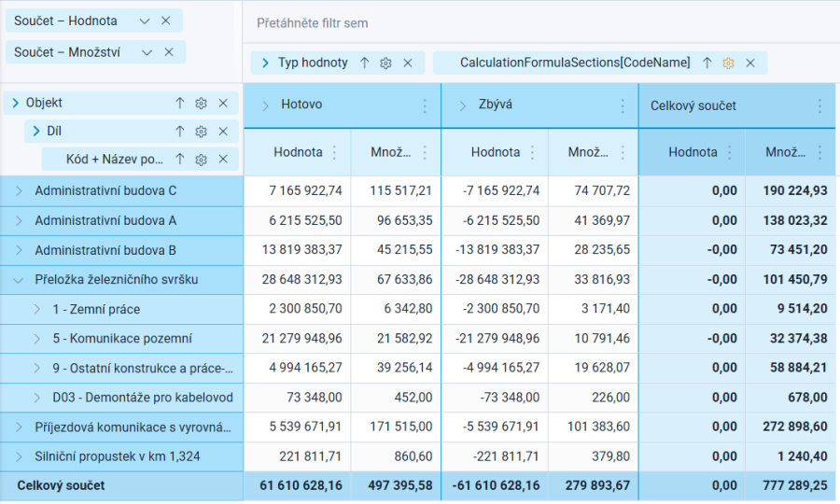Click sort arrow on CalculationFormulaSections field
Image resolution: width=840 pixels, height=504 pixels.
pyautogui.click(x=707, y=63)
